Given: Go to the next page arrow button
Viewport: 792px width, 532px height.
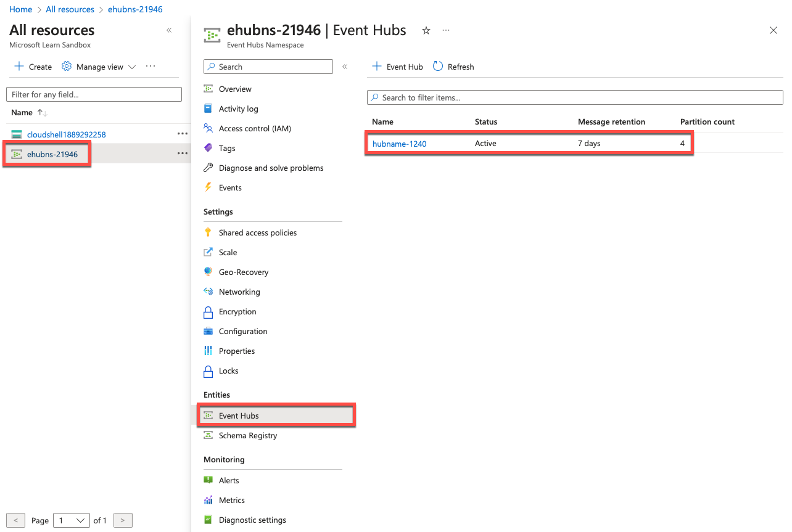Looking at the screenshot, I should click(x=123, y=520).
